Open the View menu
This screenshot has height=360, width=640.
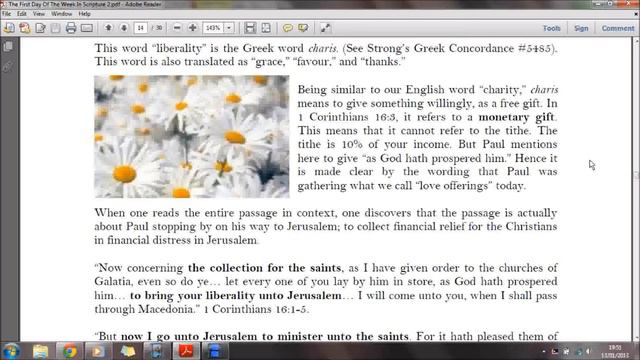pyautogui.click(x=39, y=14)
